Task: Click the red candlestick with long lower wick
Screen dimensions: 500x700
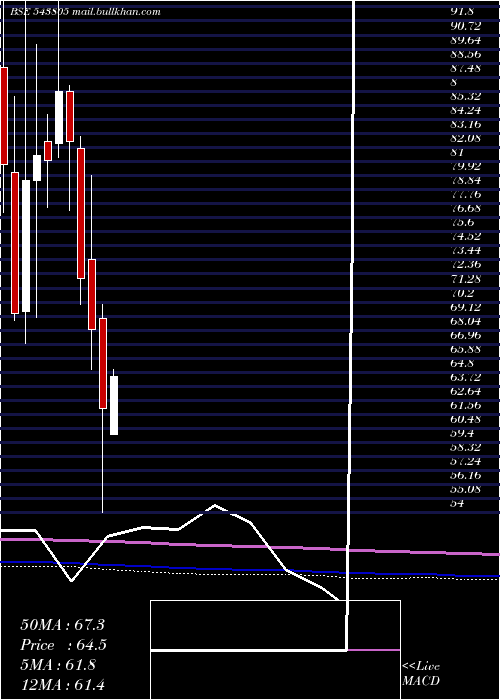Action: [x=103, y=363]
